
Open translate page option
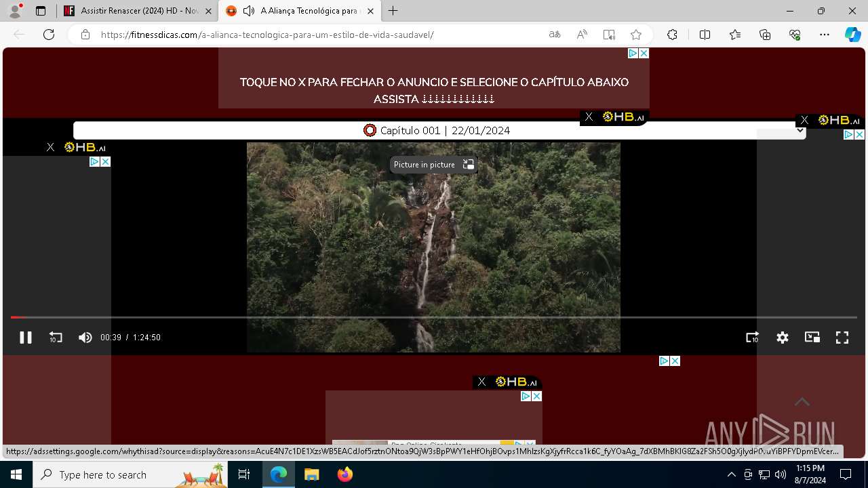(x=555, y=35)
